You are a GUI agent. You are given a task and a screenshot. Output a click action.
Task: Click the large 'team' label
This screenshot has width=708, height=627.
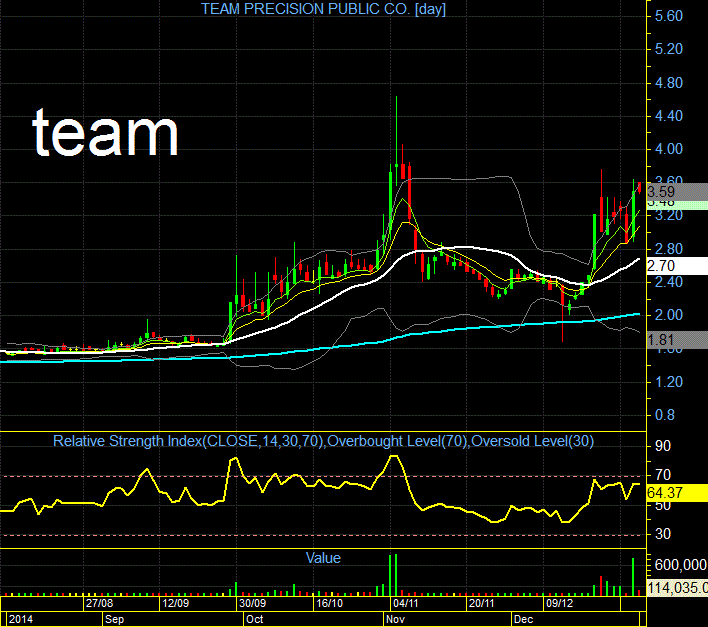pos(105,133)
